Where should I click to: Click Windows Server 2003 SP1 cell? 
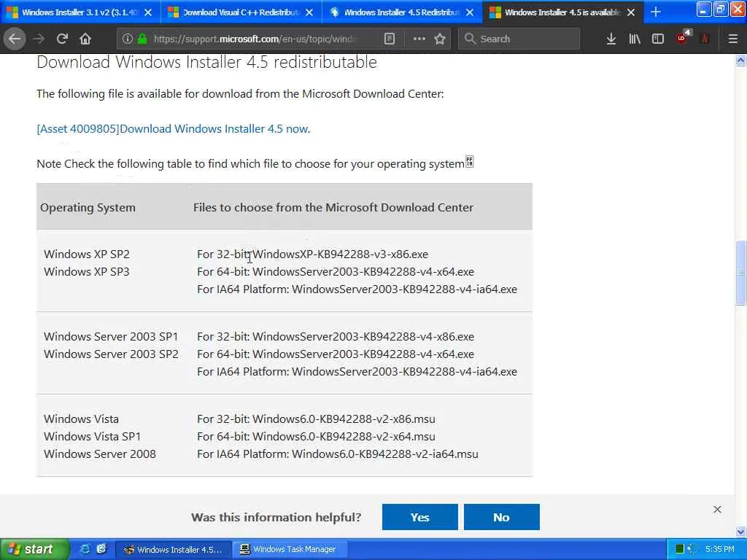point(111,337)
